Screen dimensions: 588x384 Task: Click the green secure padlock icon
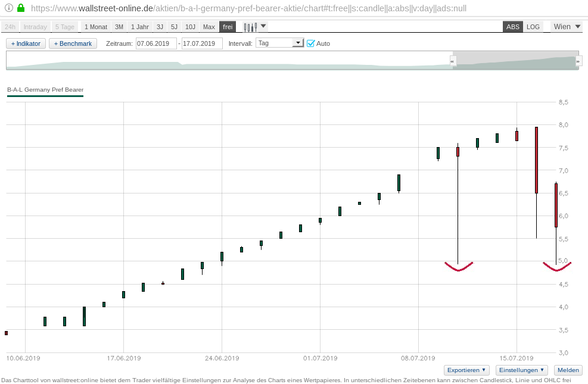tap(21, 8)
